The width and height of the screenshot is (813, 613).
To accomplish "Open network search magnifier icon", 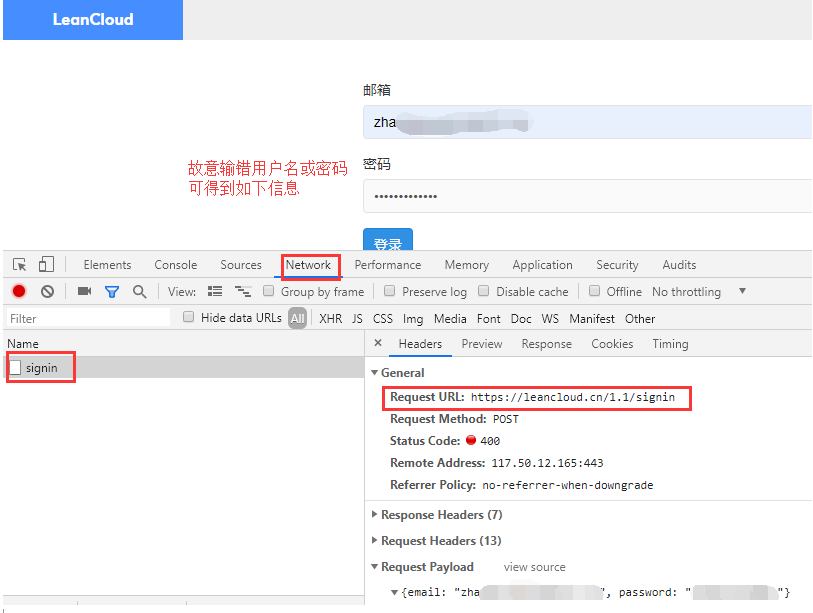I will 139,292.
